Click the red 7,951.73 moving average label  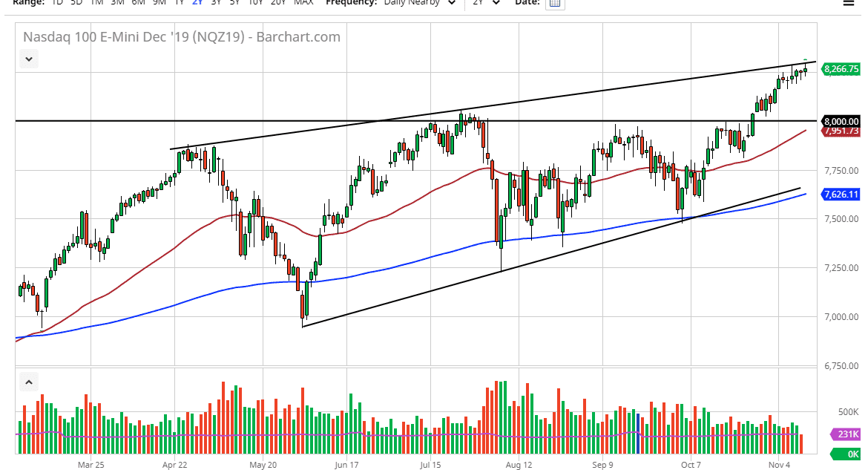[x=841, y=131]
